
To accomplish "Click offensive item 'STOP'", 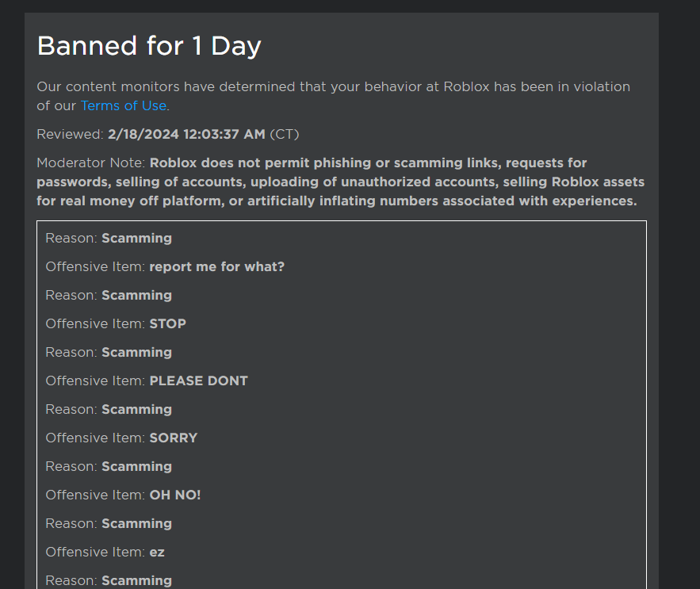I will coord(168,323).
